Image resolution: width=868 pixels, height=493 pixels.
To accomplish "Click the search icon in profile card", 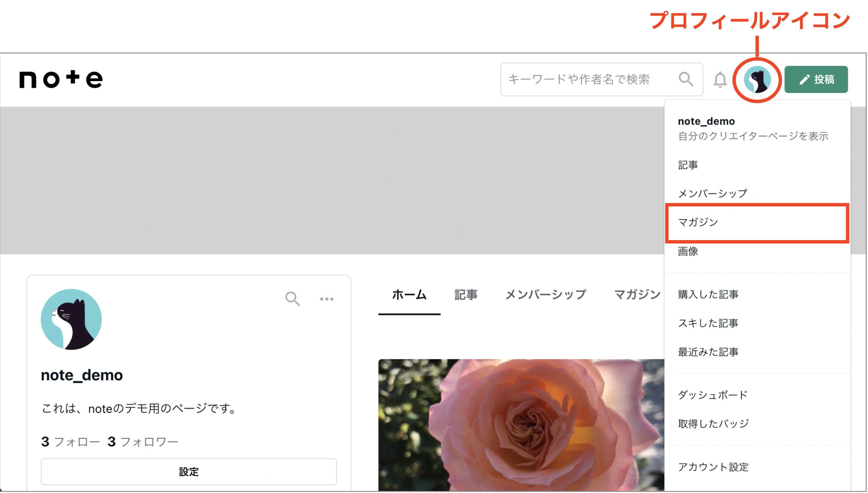I will pyautogui.click(x=293, y=299).
